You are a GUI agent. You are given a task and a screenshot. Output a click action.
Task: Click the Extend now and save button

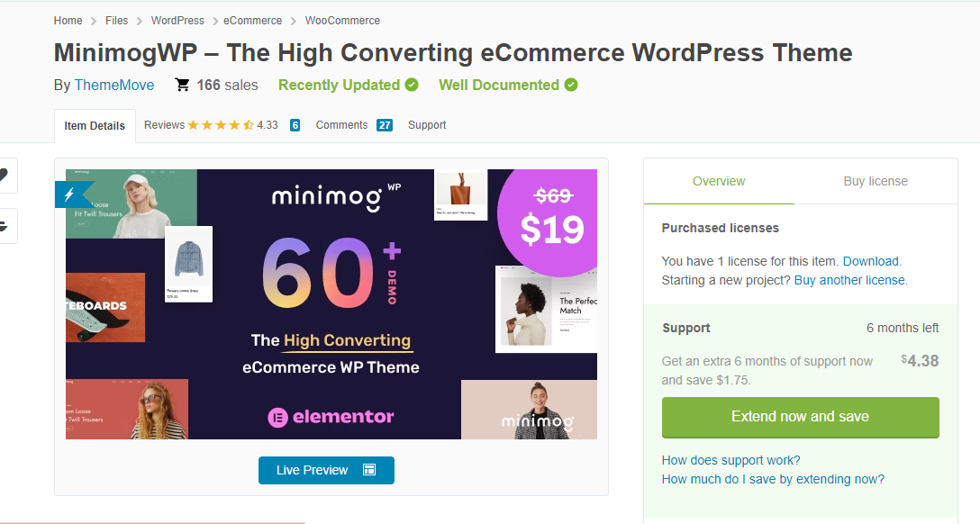(800, 417)
